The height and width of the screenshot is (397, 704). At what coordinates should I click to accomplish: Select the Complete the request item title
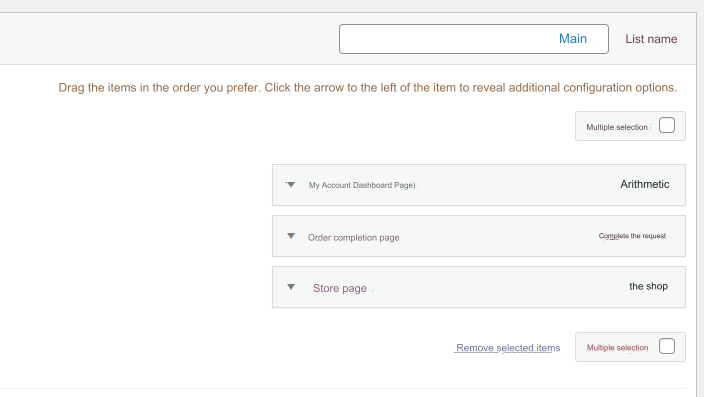(632, 236)
